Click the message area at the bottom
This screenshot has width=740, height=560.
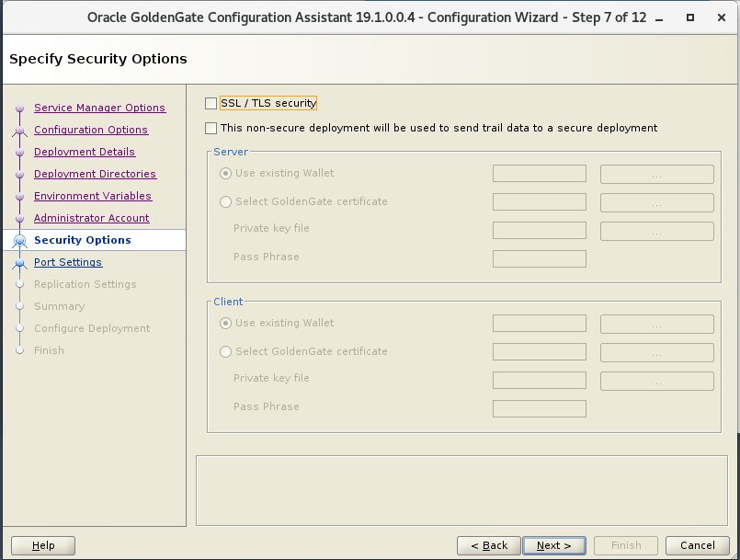461,491
